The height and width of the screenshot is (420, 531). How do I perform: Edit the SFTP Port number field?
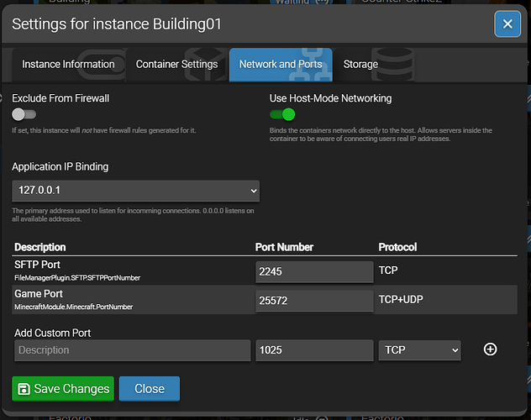point(314,271)
